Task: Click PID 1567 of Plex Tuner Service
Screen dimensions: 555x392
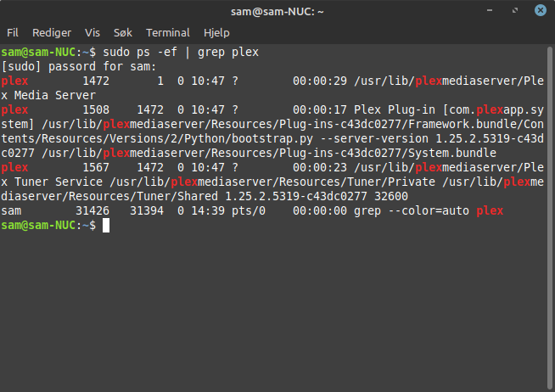Action: (96, 168)
